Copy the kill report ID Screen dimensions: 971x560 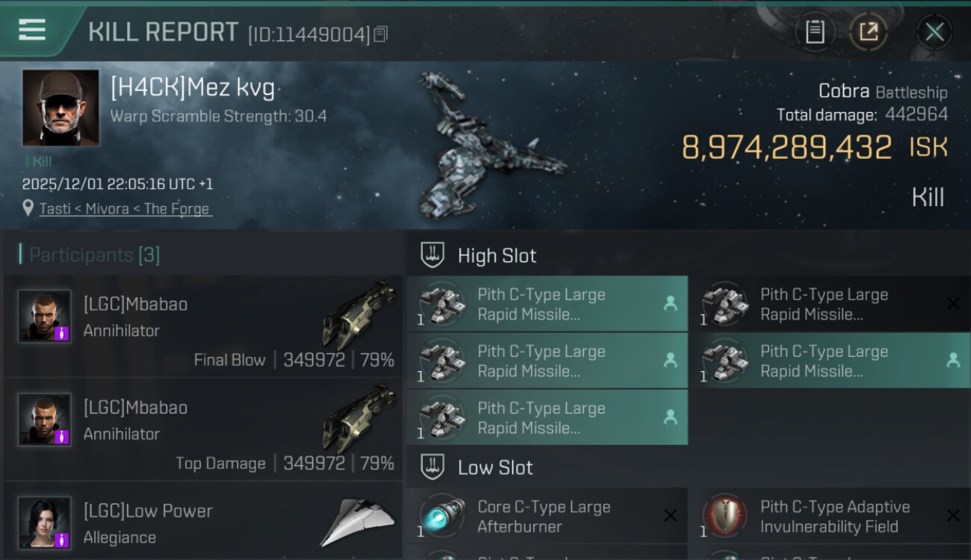pyautogui.click(x=381, y=34)
